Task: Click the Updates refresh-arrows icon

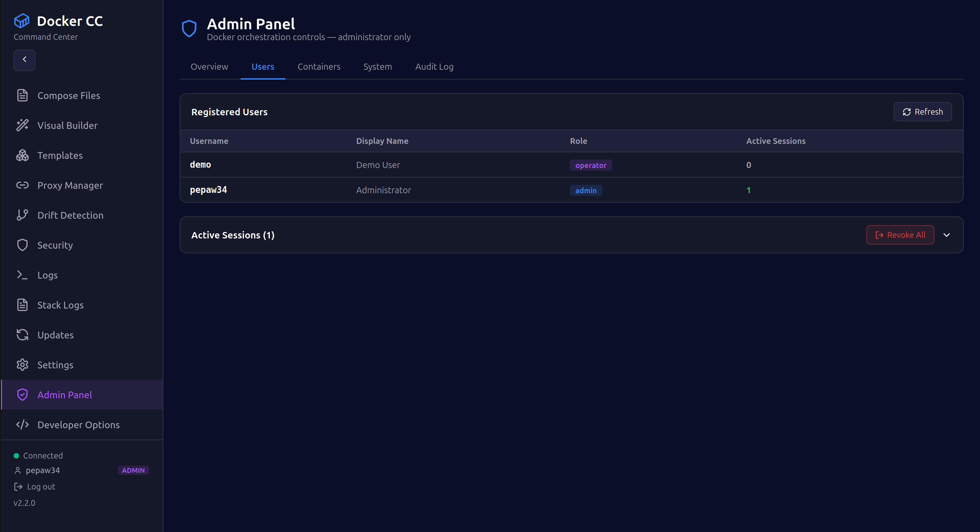Action: [x=22, y=335]
